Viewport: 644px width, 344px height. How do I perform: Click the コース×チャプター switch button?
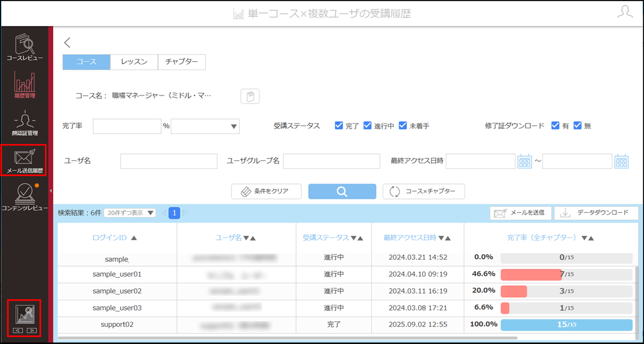pos(424,192)
